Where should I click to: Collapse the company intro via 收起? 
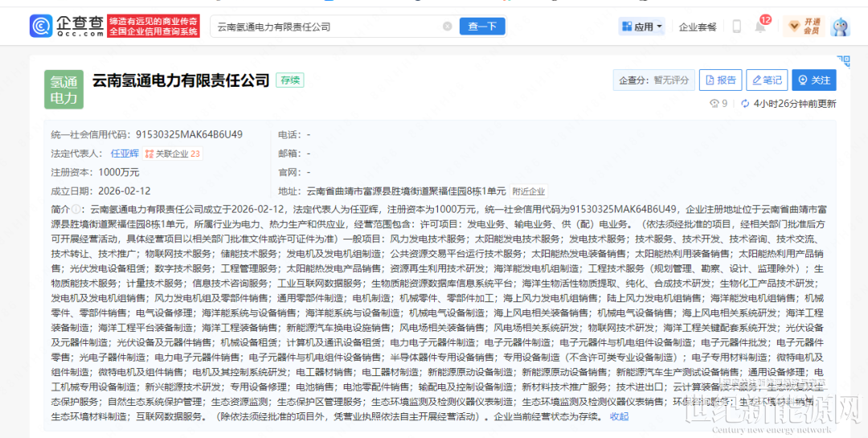click(619, 416)
